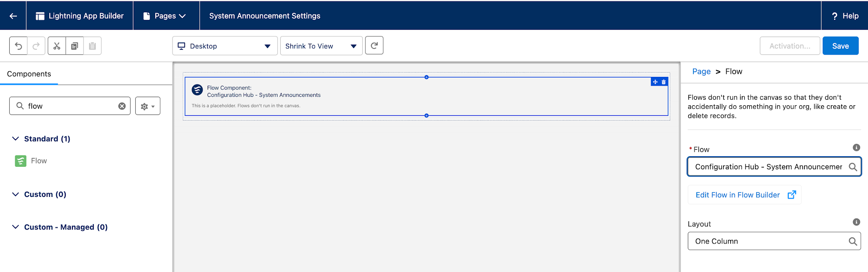Screen dimensions: 868x272
Task: Click the redo button
Action: tap(36, 46)
